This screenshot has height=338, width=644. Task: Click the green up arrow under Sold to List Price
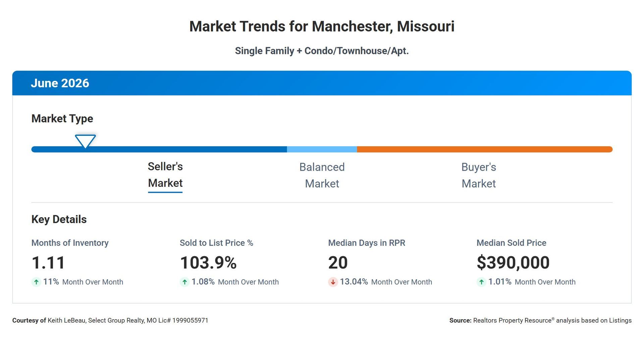click(x=184, y=282)
